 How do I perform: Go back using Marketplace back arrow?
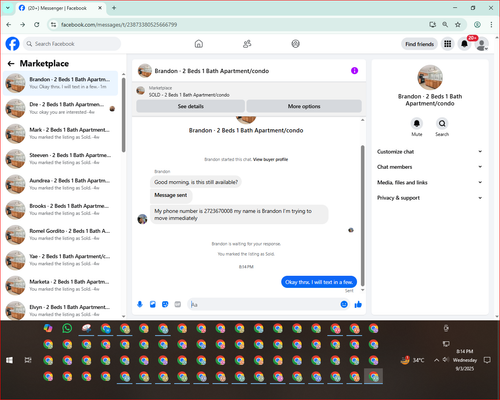11,63
